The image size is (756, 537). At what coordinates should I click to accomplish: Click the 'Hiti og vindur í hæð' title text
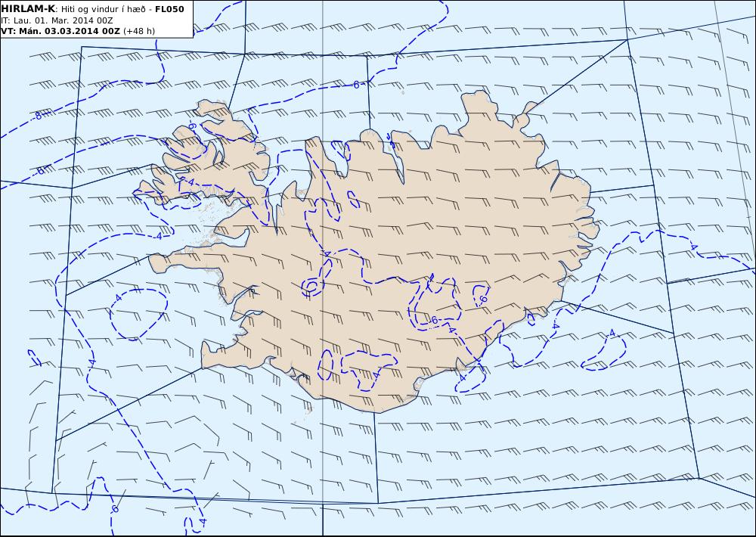pos(103,10)
